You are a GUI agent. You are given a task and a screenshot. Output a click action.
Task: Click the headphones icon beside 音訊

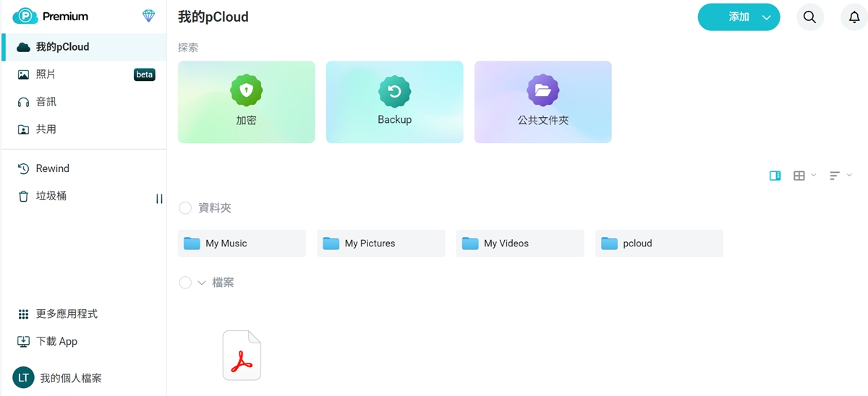[x=23, y=102]
